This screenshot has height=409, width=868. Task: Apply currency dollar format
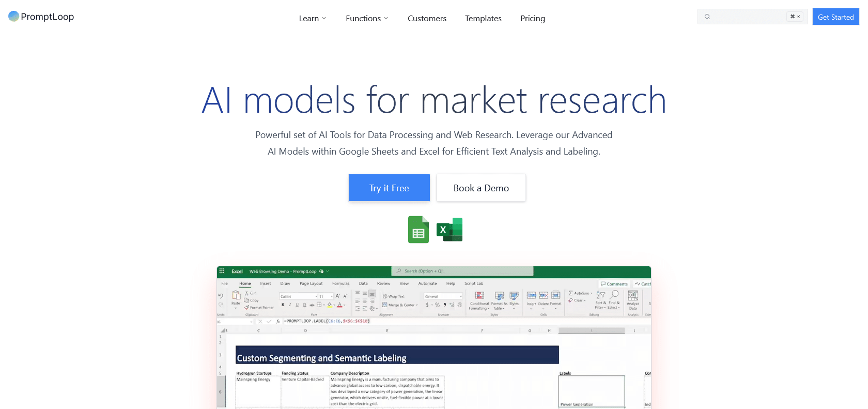point(427,305)
